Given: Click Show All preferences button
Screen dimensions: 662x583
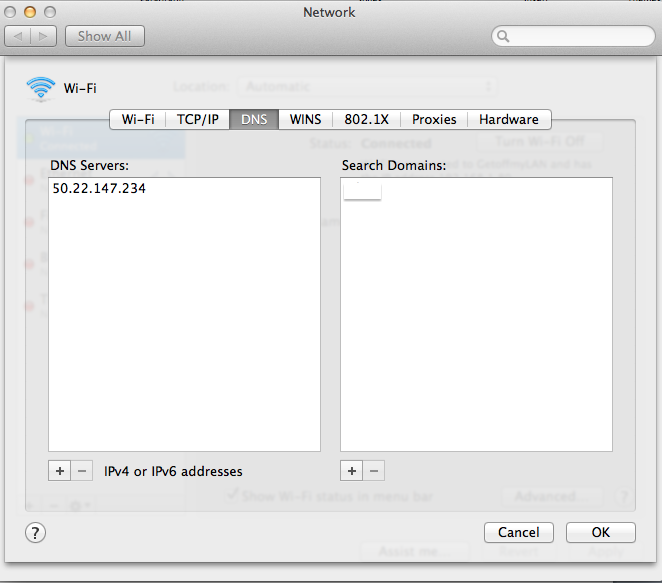Looking at the screenshot, I should (x=105, y=36).
